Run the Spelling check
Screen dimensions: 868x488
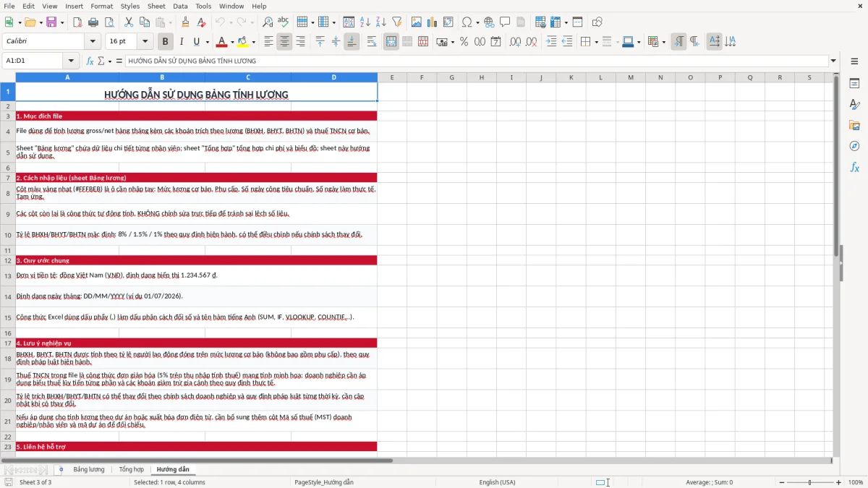[x=284, y=22]
